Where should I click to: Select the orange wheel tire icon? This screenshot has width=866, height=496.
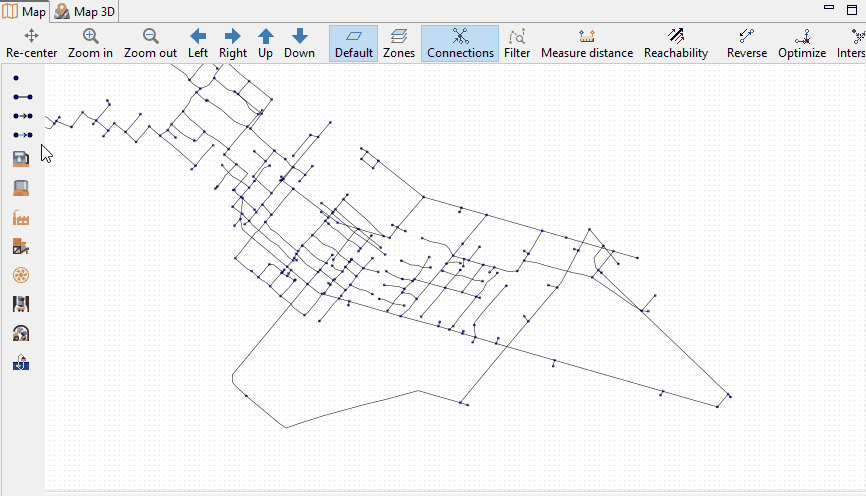[x=21, y=275]
